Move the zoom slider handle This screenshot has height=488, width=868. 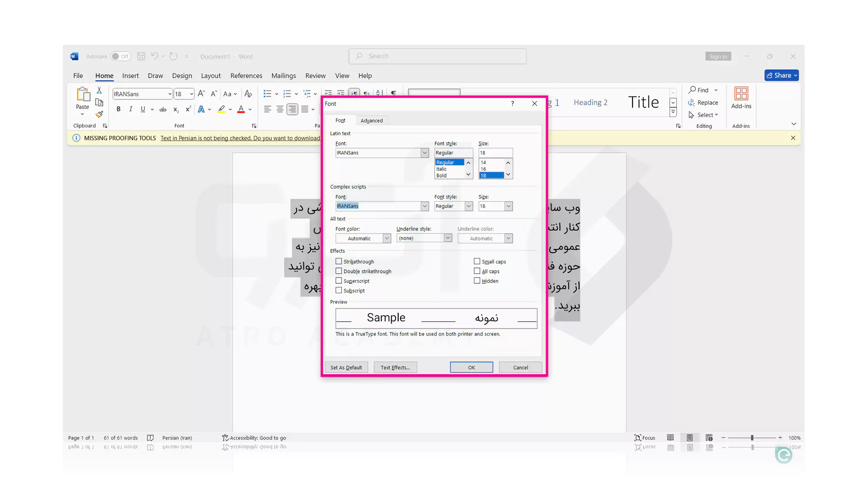(752, 437)
